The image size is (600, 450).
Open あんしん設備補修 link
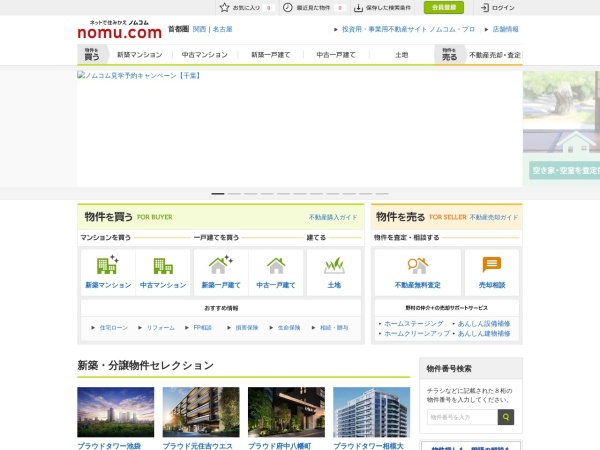coord(484,324)
